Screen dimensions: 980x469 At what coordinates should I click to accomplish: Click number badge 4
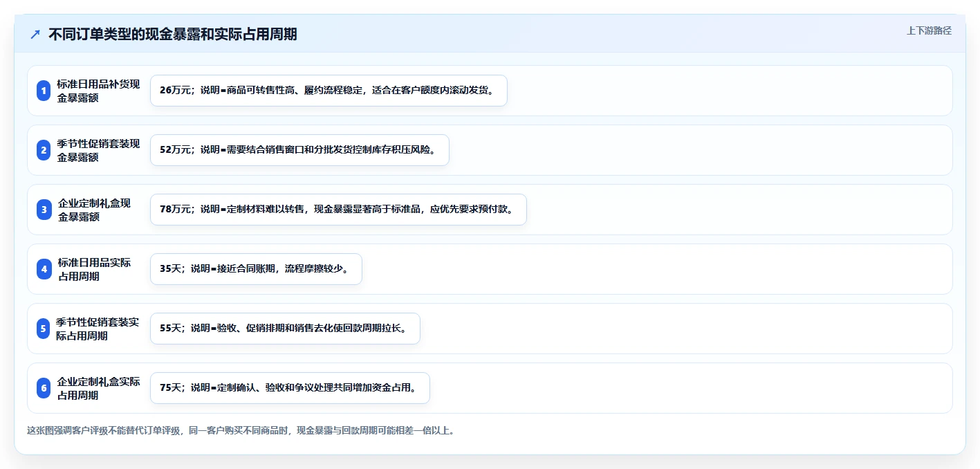(44, 269)
